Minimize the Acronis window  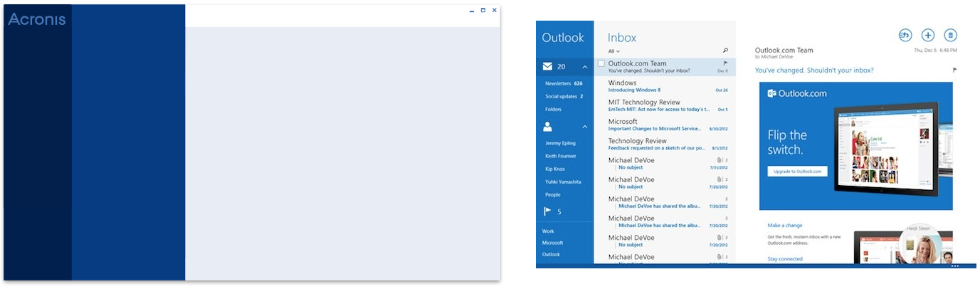click(472, 11)
